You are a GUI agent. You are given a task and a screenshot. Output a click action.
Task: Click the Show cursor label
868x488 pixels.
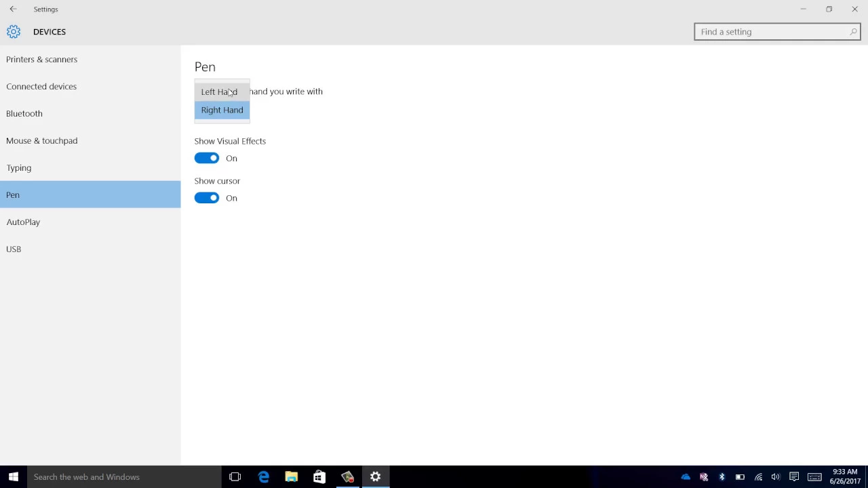[x=217, y=181]
